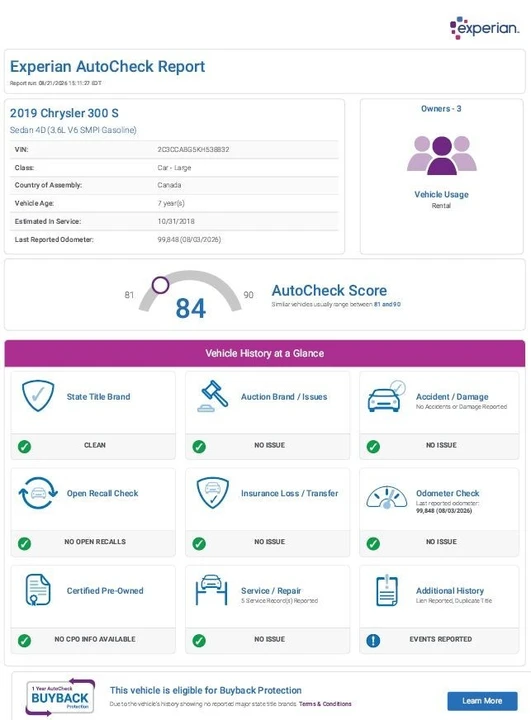The width and height of the screenshot is (531, 720).
Task: Click the Additional History clipboard icon
Action: click(386, 590)
